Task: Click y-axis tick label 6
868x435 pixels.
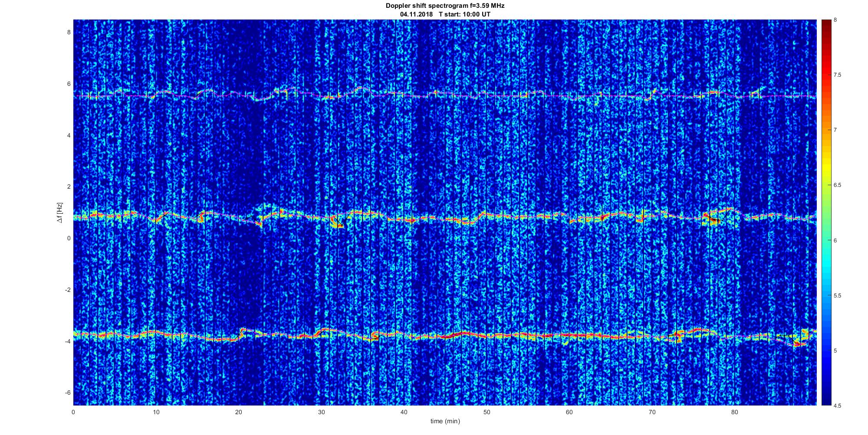Action: [x=69, y=84]
